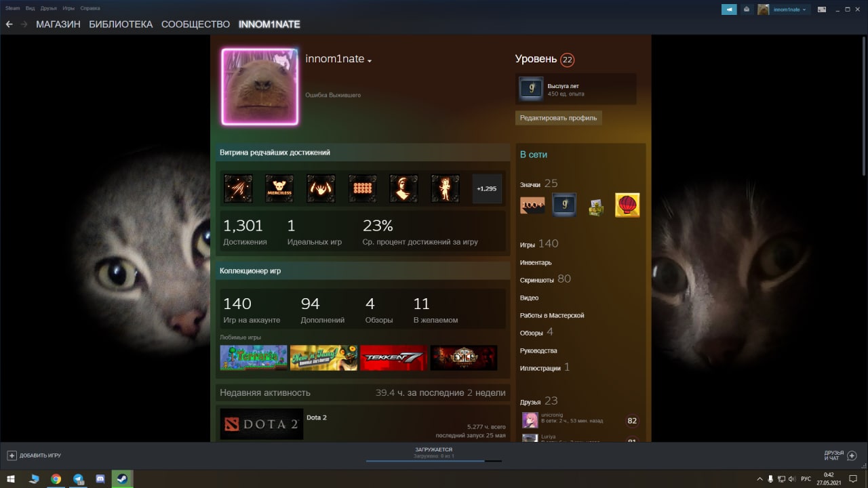Open the Terraria favorite game thumbnail
Viewport: 868px width, 488px height.
(254, 358)
